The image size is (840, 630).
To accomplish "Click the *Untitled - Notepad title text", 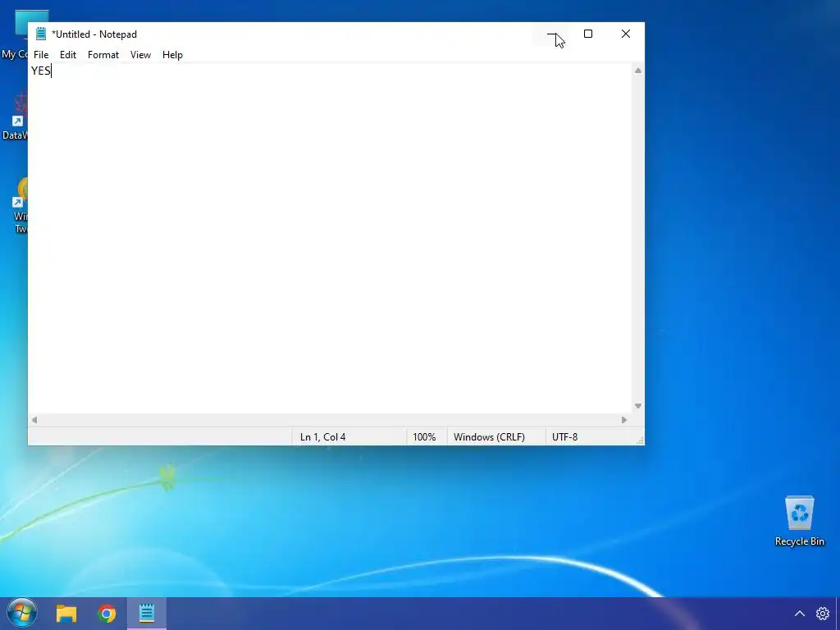I will [x=94, y=34].
